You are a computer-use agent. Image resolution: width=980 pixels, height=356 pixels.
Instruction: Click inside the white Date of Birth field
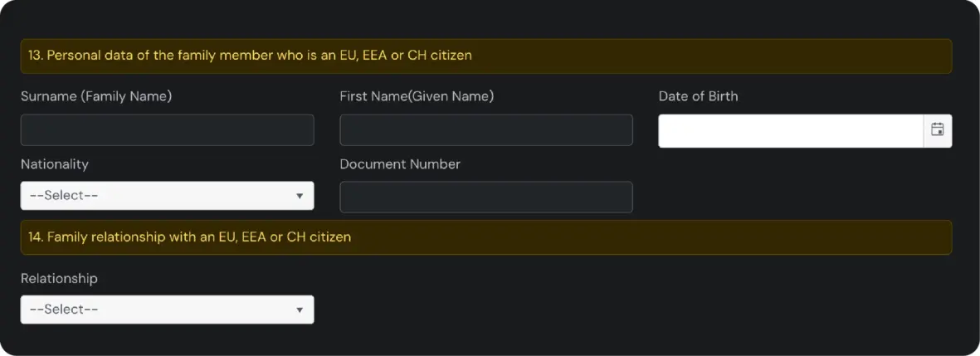[791, 130]
